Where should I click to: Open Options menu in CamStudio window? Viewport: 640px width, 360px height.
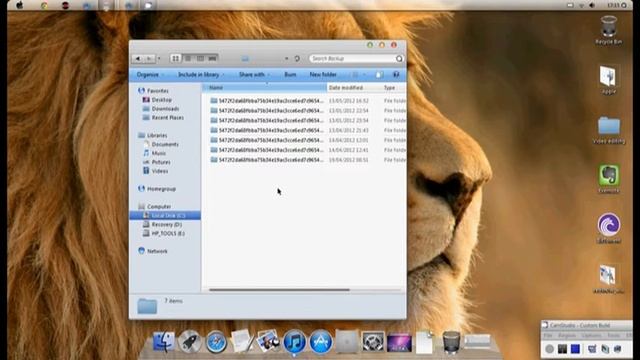(x=591, y=336)
